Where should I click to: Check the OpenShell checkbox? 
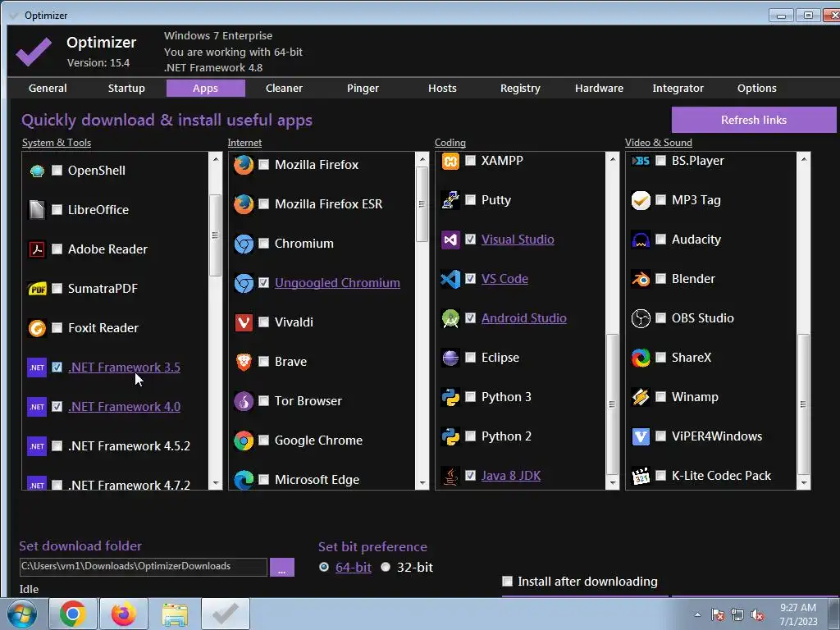click(57, 171)
